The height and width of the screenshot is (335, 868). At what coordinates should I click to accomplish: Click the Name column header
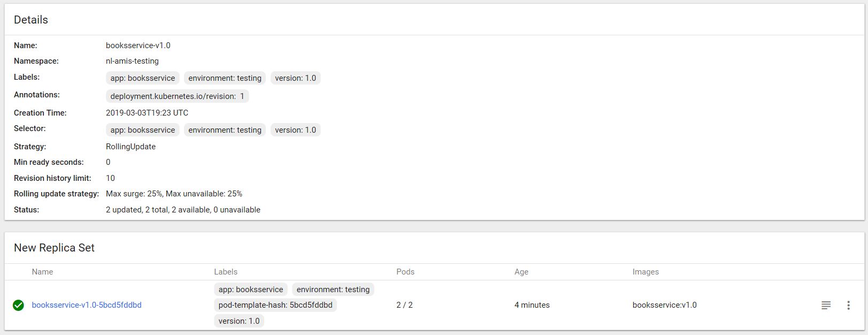(42, 272)
